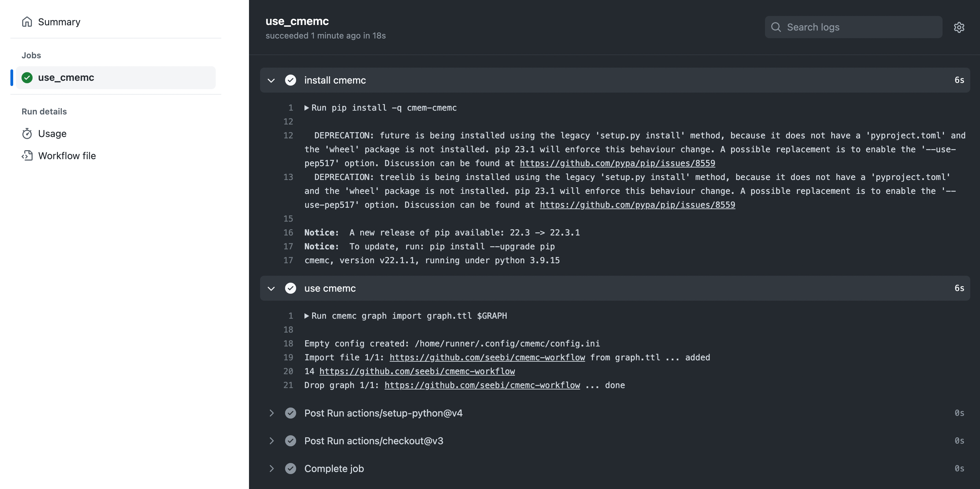The height and width of the screenshot is (489, 980).
Task: Click the use cmemc step success icon
Action: [291, 288]
